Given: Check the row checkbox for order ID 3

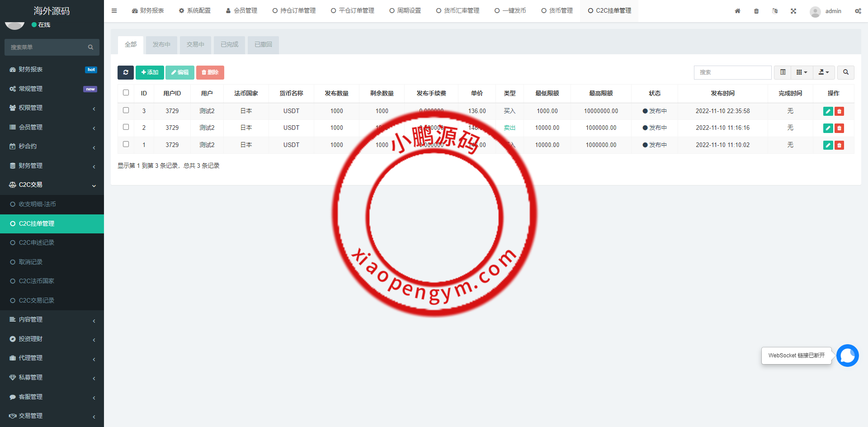Looking at the screenshot, I should 126,110.
